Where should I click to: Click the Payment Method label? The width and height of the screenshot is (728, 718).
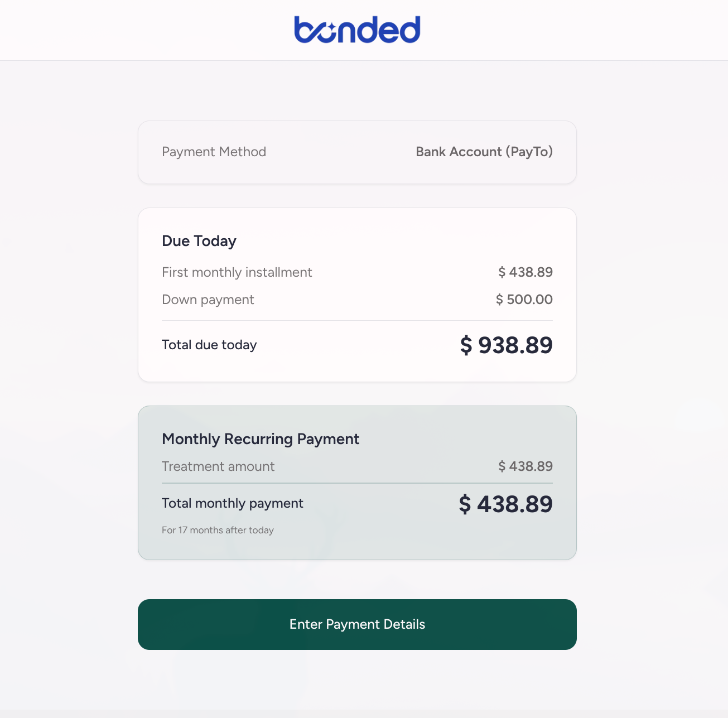point(214,152)
